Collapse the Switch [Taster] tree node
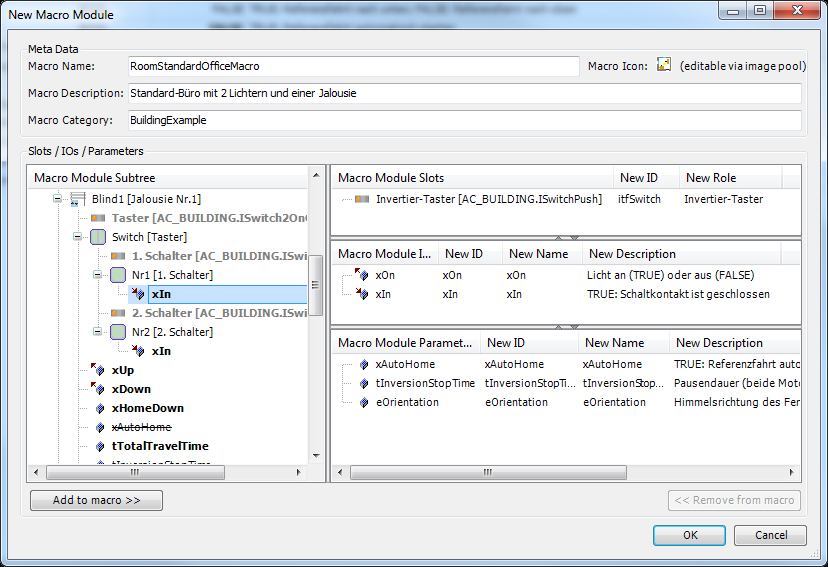 pyautogui.click(x=78, y=237)
